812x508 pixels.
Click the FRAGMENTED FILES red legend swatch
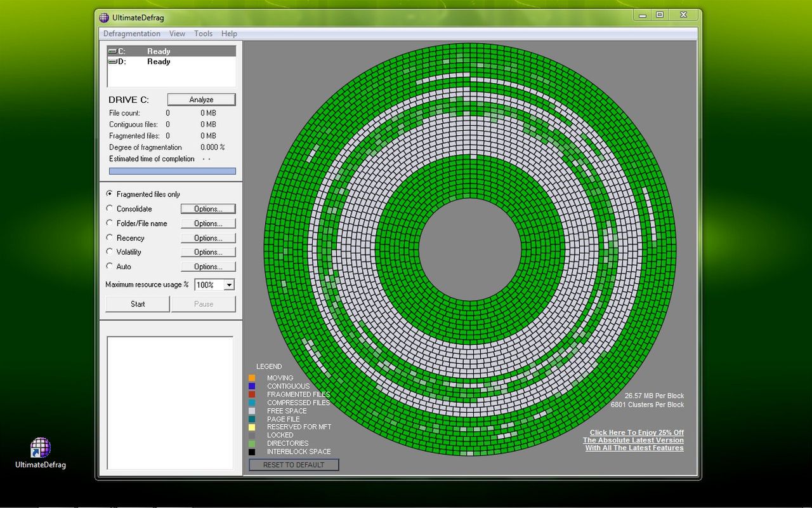[252, 394]
